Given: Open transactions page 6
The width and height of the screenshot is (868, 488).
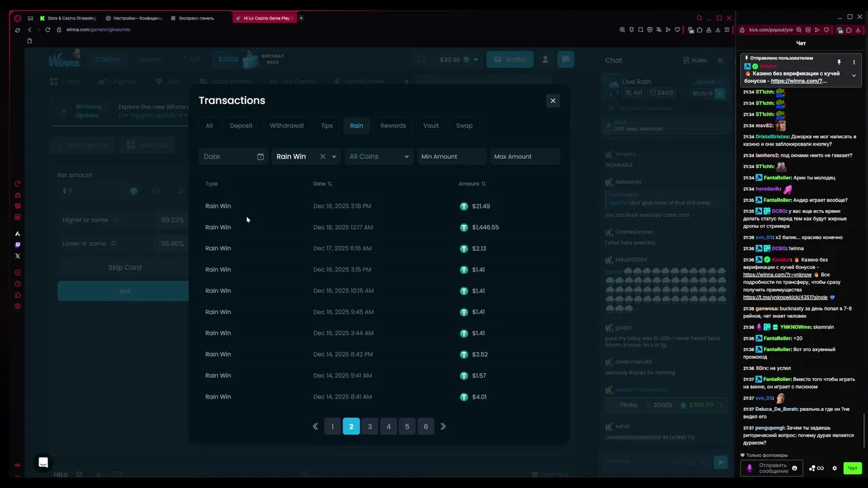Looking at the screenshot, I should (426, 426).
